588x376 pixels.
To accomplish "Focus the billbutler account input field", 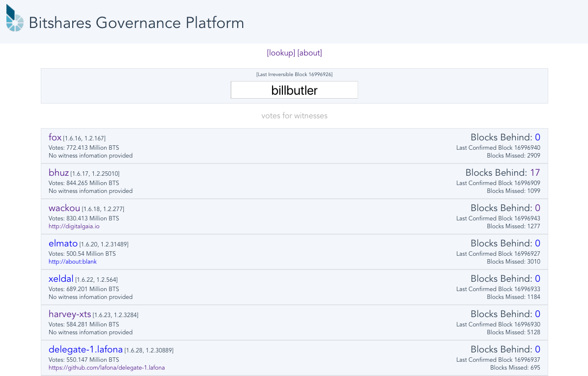I will pyautogui.click(x=294, y=90).
